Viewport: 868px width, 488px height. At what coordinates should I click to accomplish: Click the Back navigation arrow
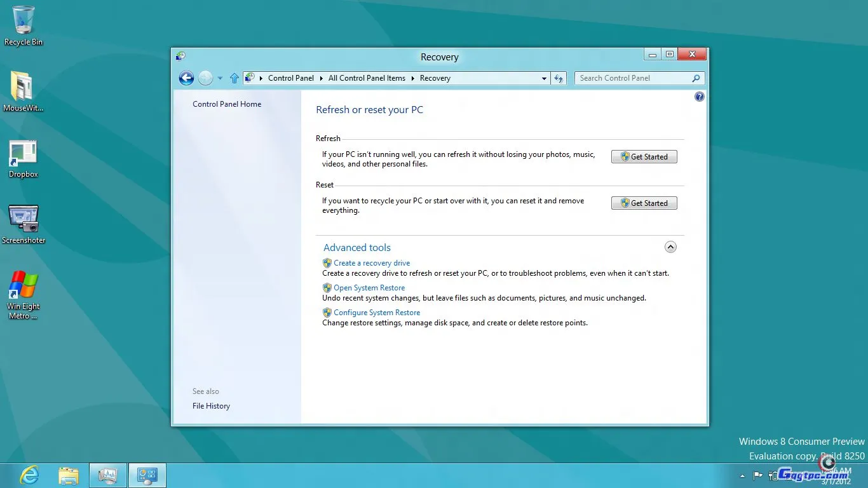(x=186, y=78)
